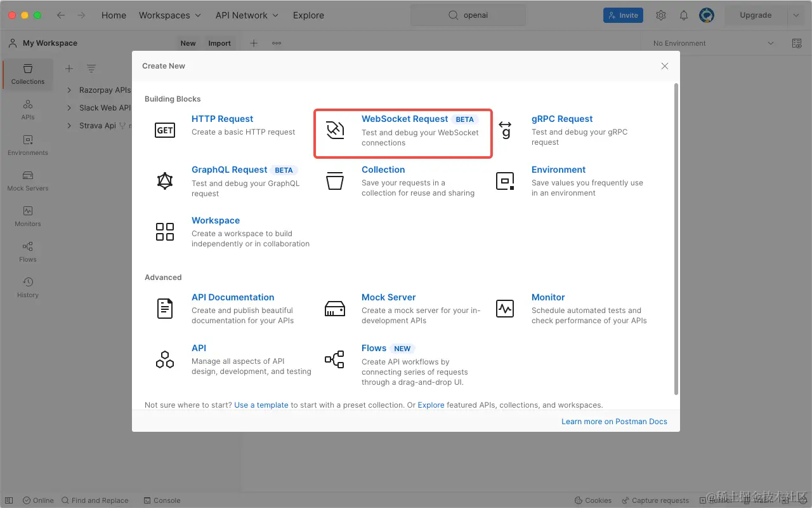Open the Explore page
Screen dimensions: 812x508
click(x=308, y=15)
